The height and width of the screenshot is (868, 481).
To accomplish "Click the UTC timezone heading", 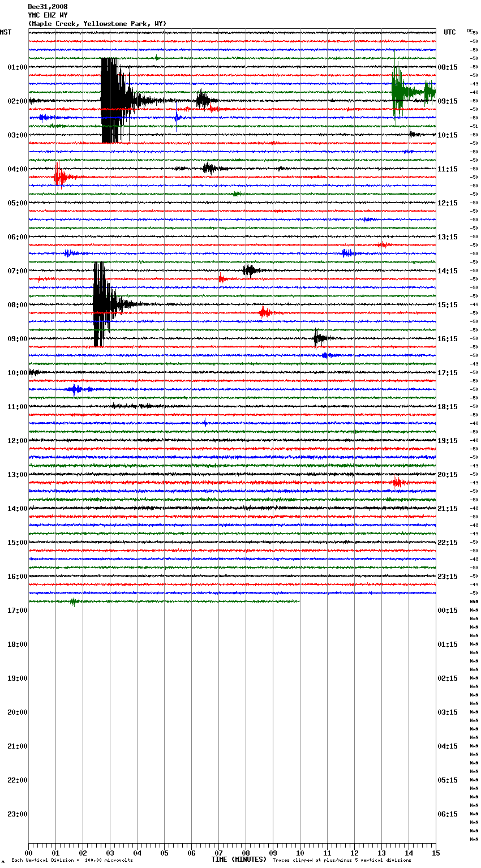I will click(x=449, y=32).
